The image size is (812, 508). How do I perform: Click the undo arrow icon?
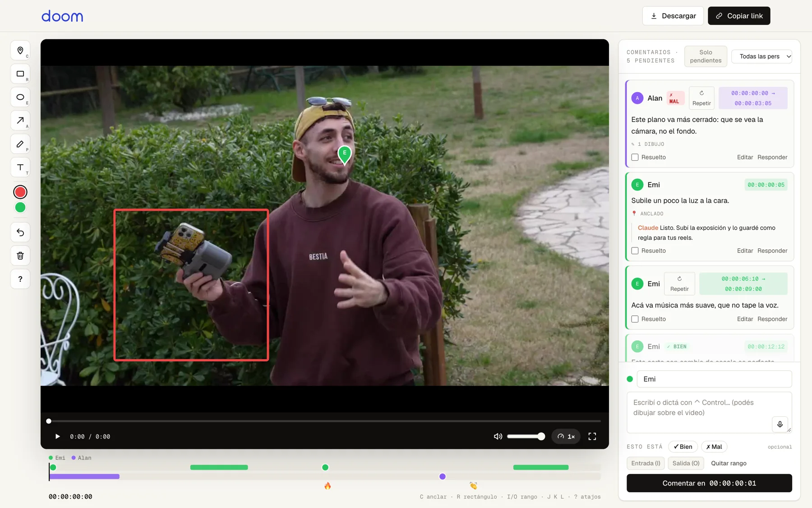coord(20,232)
